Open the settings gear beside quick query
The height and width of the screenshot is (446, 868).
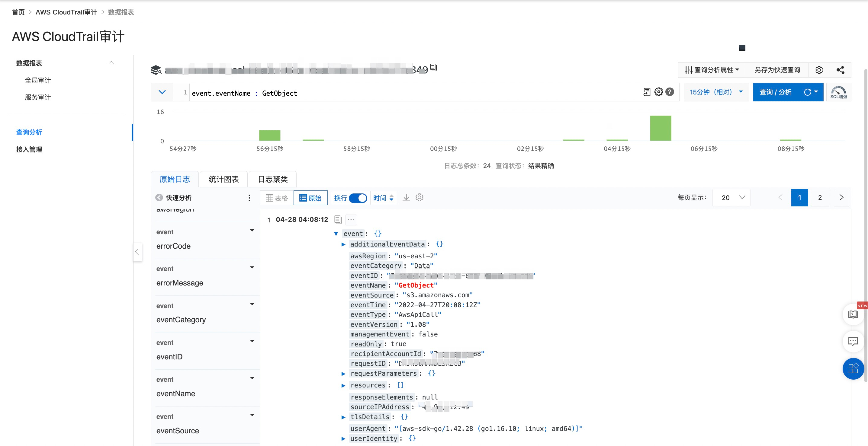(819, 70)
